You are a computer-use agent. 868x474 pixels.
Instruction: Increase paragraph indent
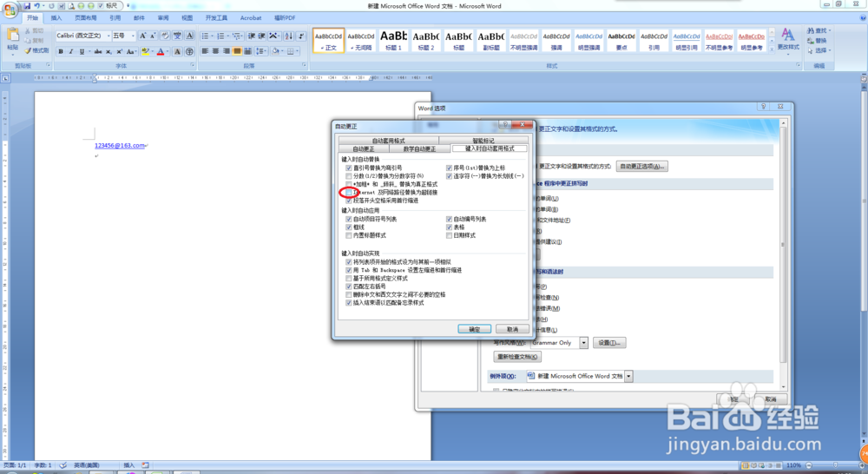coord(262,36)
